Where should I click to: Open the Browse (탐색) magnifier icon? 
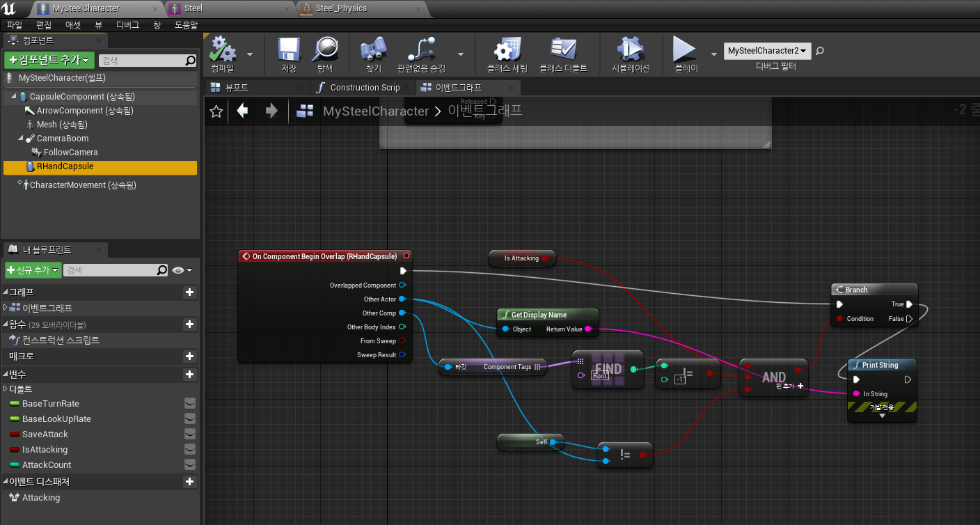tap(325, 49)
